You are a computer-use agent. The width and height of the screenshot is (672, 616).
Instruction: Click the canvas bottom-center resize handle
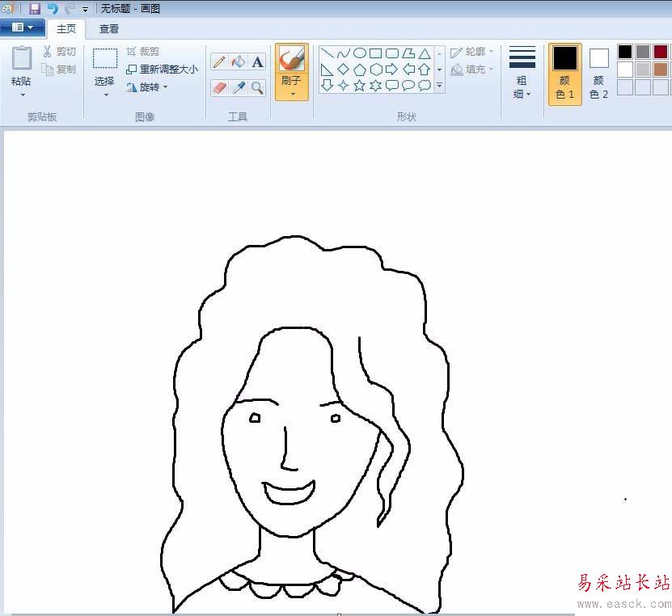(339, 614)
